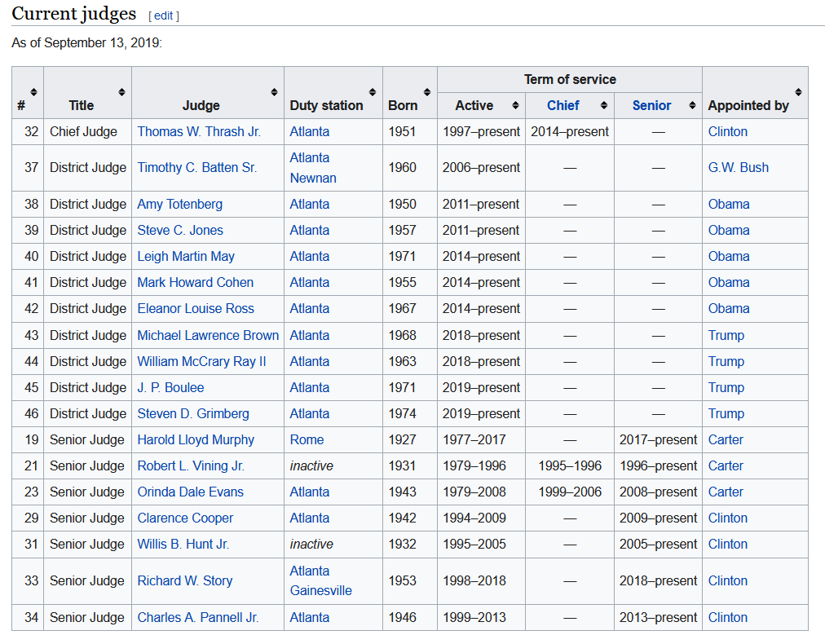This screenshot has width=825, height=644.
Task: Open Eleanor Louise Ross article
Action: [x=196, y=309]
